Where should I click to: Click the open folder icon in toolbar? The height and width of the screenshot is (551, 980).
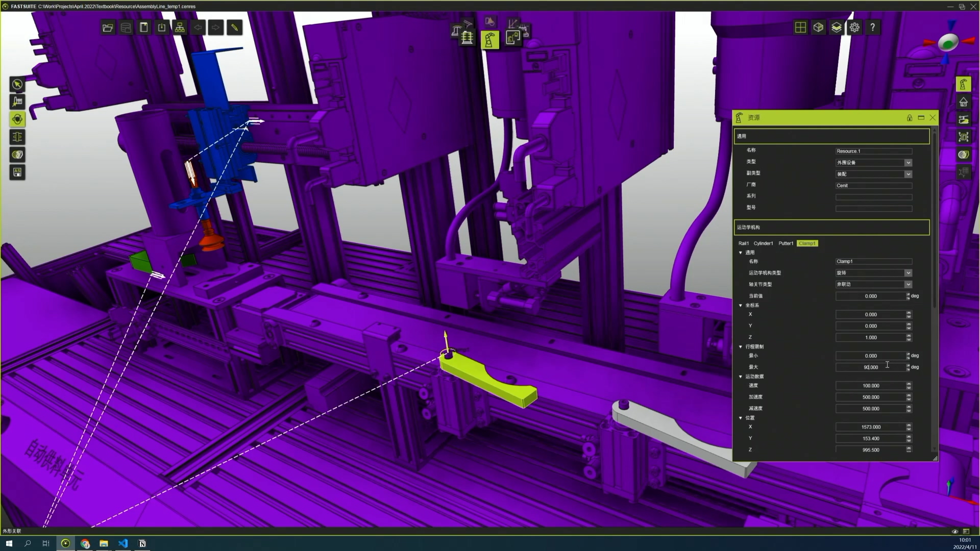click(108, 28)
